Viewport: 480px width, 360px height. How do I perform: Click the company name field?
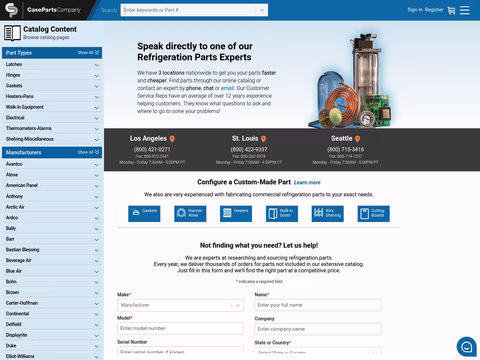coord(318,329)
